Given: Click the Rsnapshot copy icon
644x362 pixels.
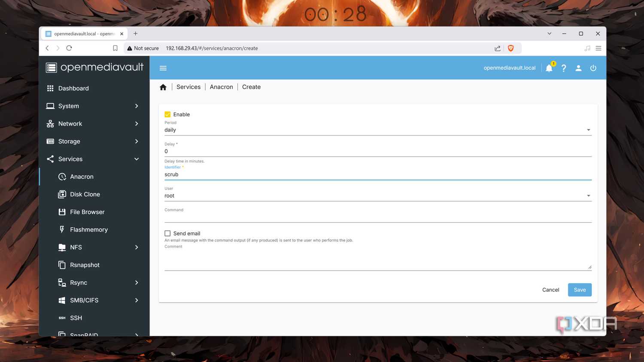Looking at the screenshot, I should point(62,265).
